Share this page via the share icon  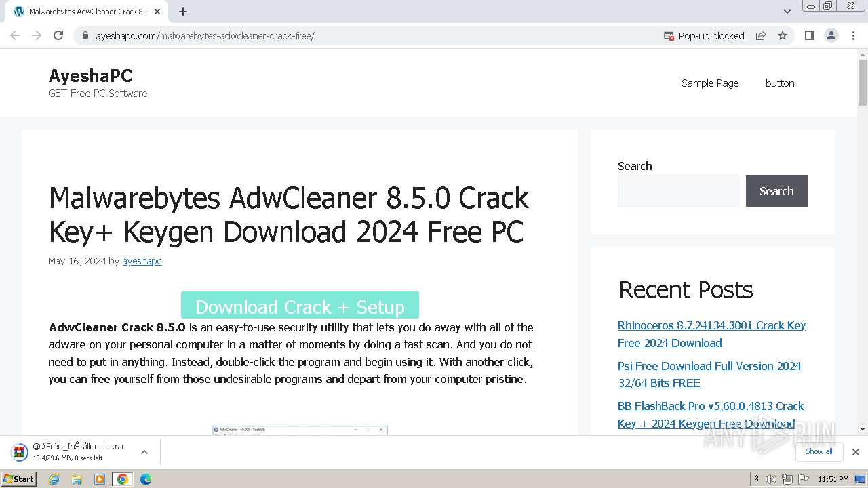point(761,36)
